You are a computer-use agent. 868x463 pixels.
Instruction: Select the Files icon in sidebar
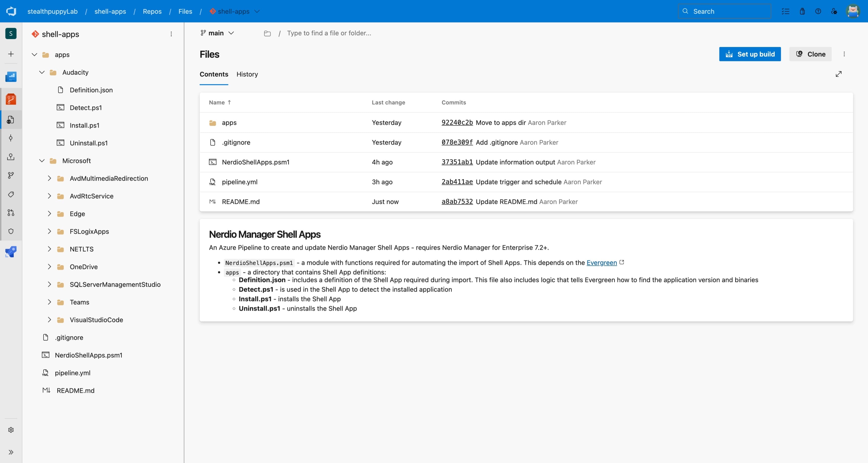tap(11, 120)
